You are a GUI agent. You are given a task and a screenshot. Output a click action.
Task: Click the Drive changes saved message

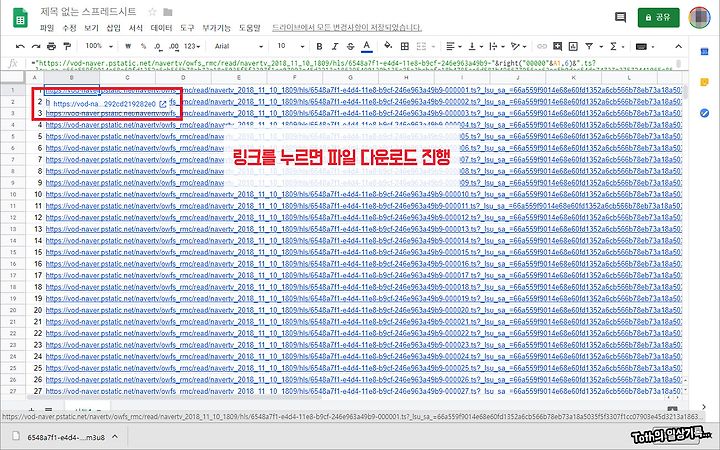pos(347,28)
